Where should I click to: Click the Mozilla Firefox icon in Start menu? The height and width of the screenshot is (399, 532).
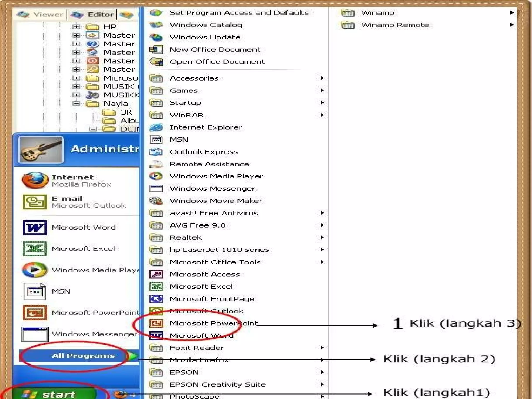pos(35,180)
